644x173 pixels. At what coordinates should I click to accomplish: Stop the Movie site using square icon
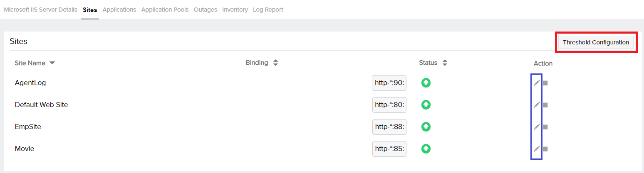(x=545, y=149)
